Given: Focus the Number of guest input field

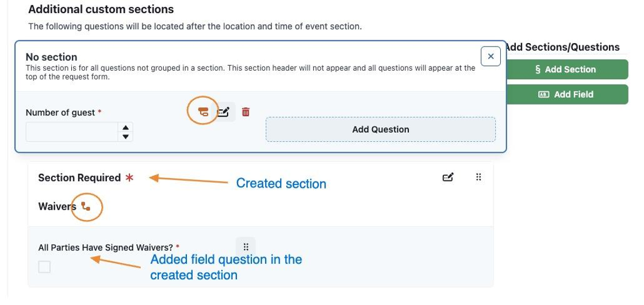Looking at the screenshot, I should point(72,132).
